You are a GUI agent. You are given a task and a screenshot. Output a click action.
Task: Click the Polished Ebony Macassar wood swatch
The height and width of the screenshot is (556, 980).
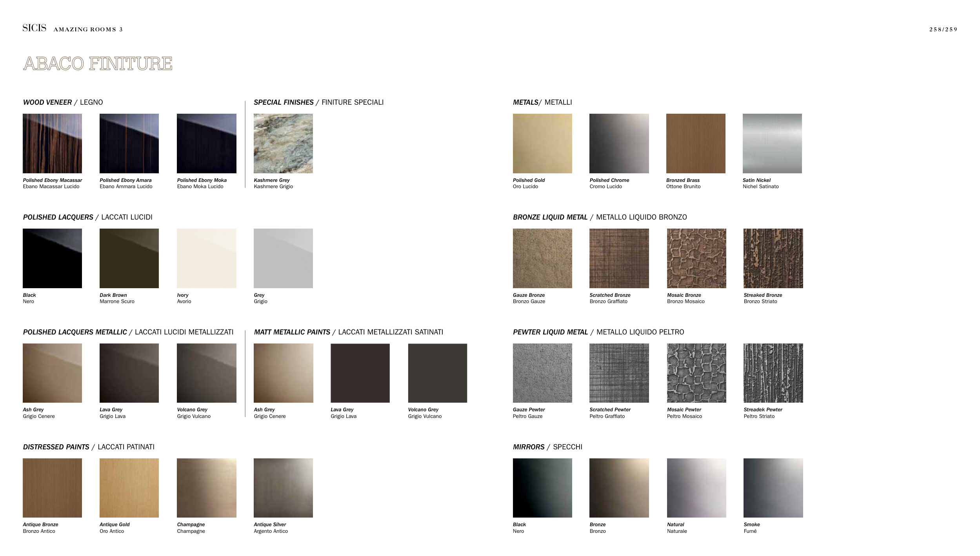[52, 144]
